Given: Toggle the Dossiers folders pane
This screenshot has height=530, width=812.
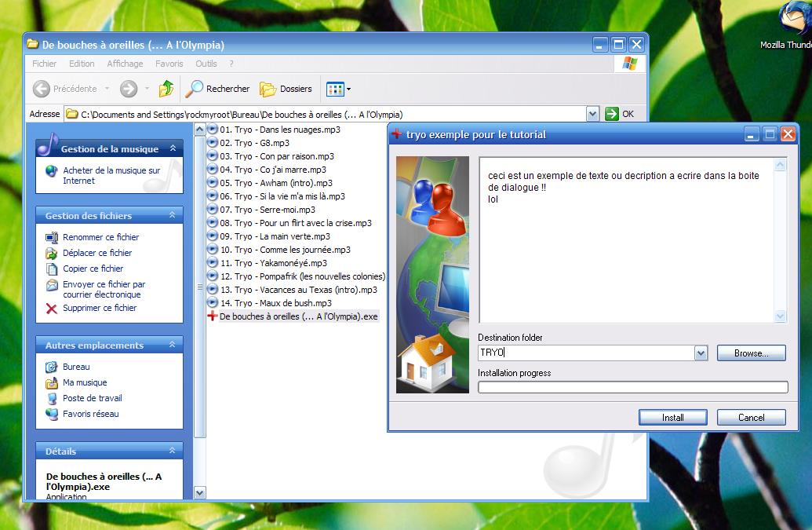Looking at the screenshot, I should [x=286, y=89].
